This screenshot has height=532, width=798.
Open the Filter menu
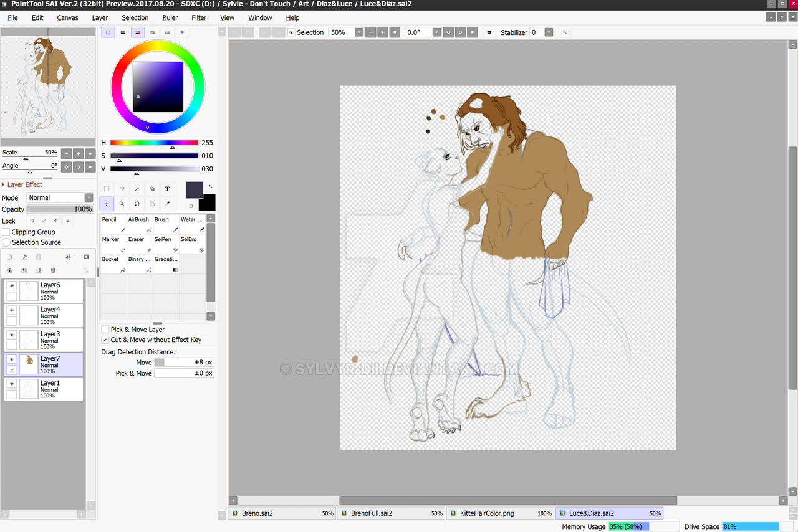click(x=199, y=17)
